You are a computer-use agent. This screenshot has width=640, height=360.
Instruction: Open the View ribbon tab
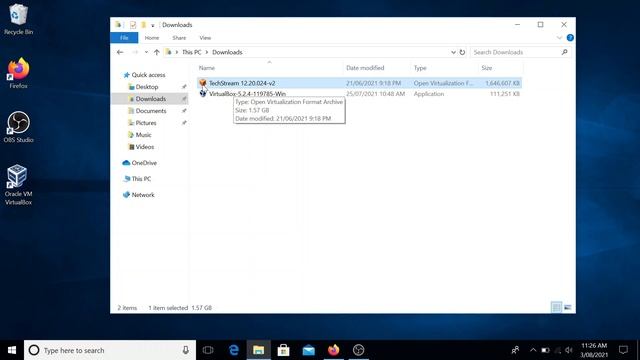(x=205, y=38)
